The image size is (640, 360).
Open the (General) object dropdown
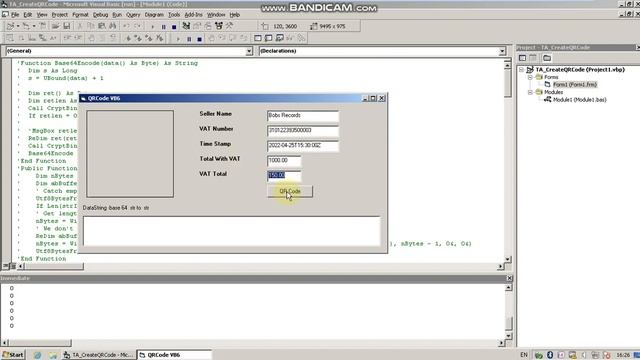249,51
